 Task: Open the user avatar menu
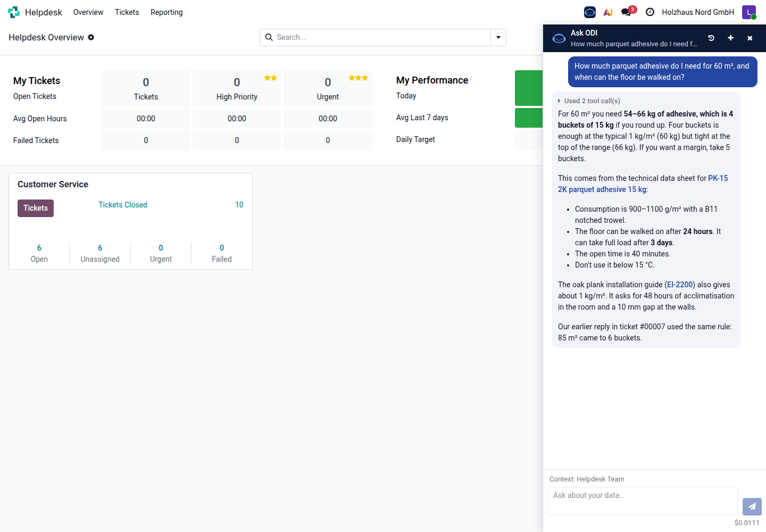click(x=749, y=12)
